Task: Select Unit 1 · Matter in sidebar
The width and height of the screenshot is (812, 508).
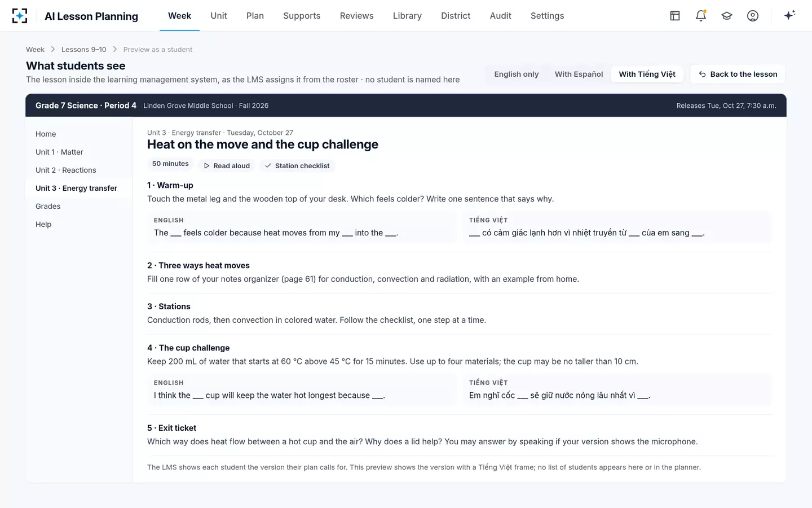Action: [x=79, y=152]
